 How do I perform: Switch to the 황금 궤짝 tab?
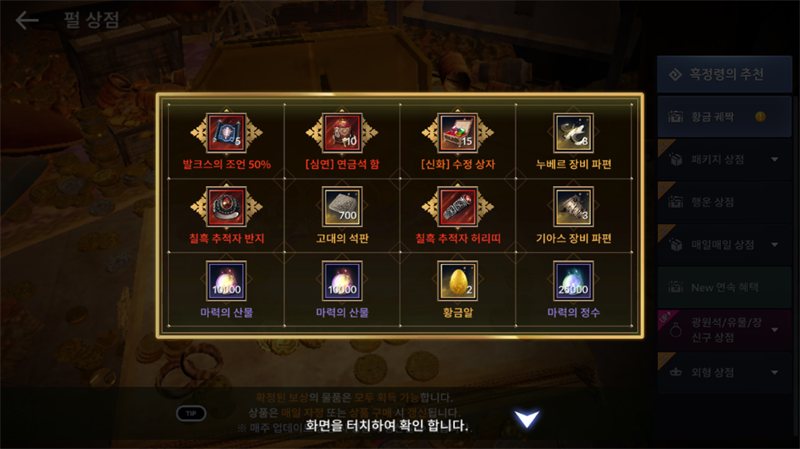click(x=724, y=117)
